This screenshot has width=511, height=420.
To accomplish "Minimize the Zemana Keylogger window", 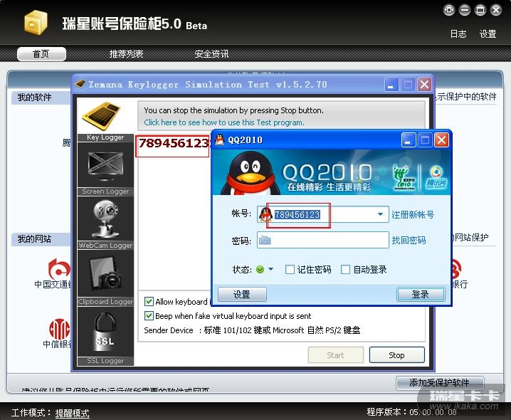I will tap(391, 85).
